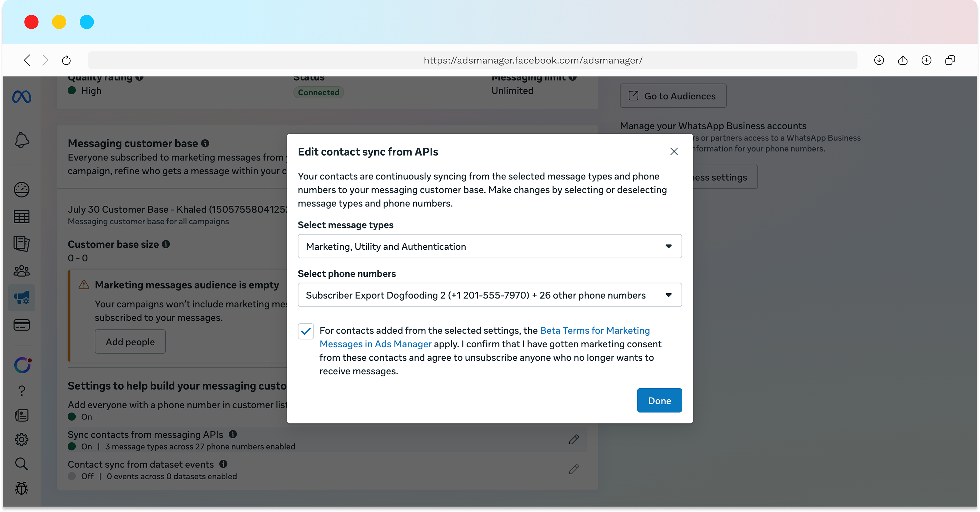Image resolution: width=980 pixels, height=512 pixels.
Task: Open the notifications bell icon
Action: click(x=22, y=140)
